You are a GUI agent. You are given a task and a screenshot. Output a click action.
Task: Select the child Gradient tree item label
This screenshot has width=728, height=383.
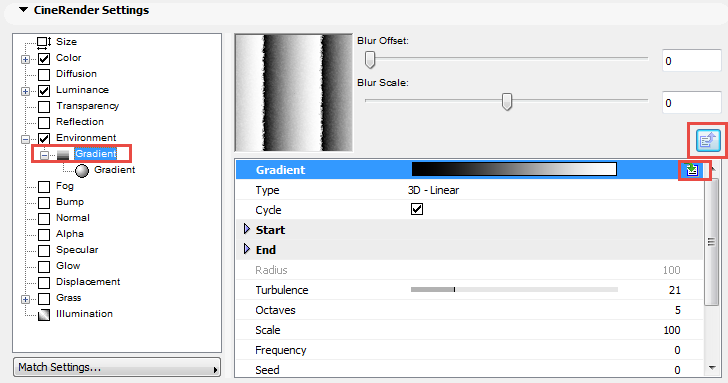pos(114,170)
